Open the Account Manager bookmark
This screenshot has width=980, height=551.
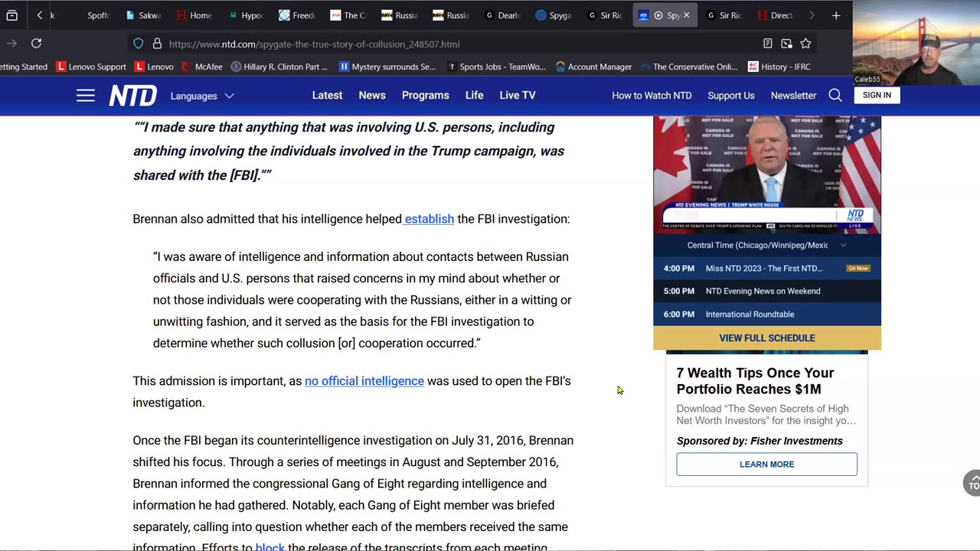pyautogui.click(x=593, y=67)
